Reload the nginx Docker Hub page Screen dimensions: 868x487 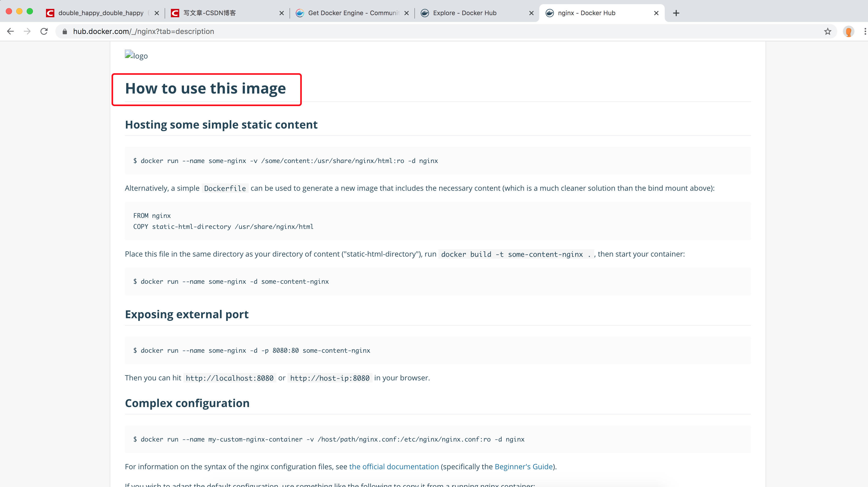pos(44,31)
